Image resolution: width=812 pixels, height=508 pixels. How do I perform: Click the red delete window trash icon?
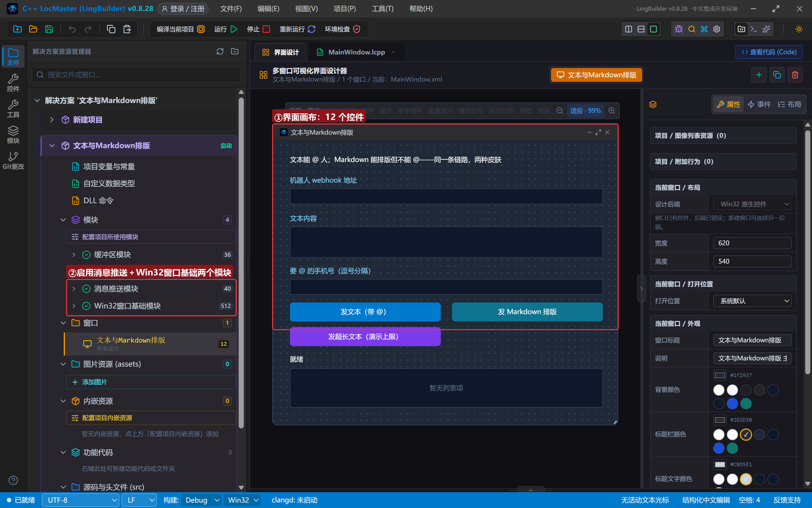[795, 75]
